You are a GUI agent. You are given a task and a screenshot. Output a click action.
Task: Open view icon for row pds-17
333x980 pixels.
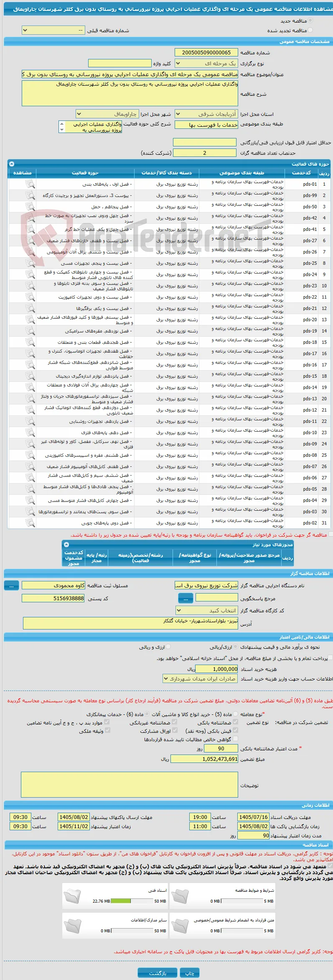point(30,353)
